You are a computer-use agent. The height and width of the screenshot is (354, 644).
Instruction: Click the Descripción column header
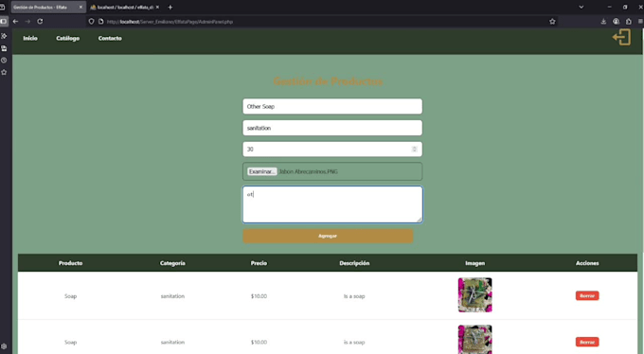[x=354, y=263]
